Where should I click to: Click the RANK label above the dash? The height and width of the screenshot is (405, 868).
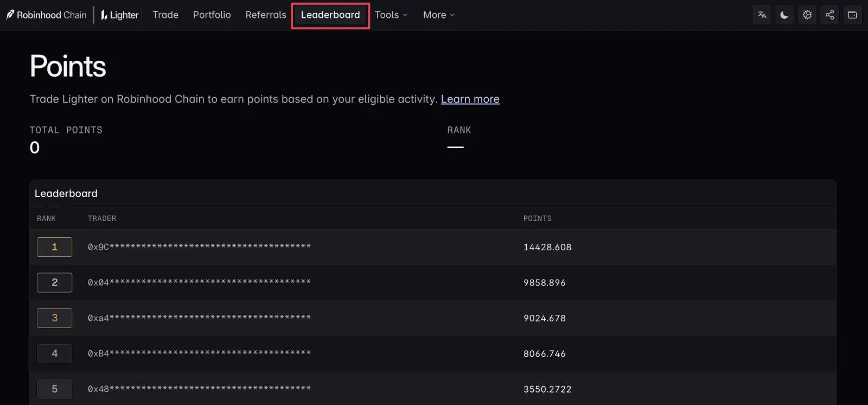pyautogui.click(x=459, y=130)
